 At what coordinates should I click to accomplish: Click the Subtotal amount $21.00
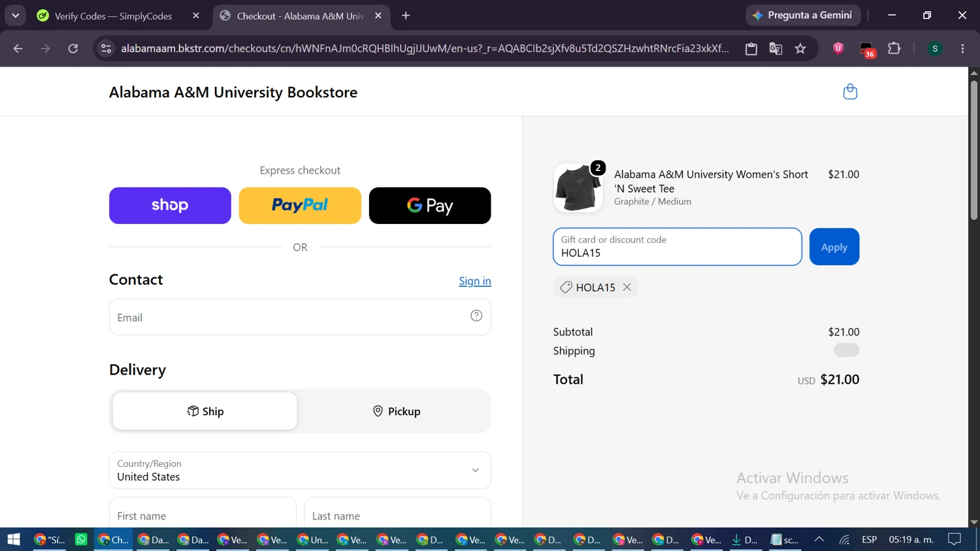tap(843, 332)
